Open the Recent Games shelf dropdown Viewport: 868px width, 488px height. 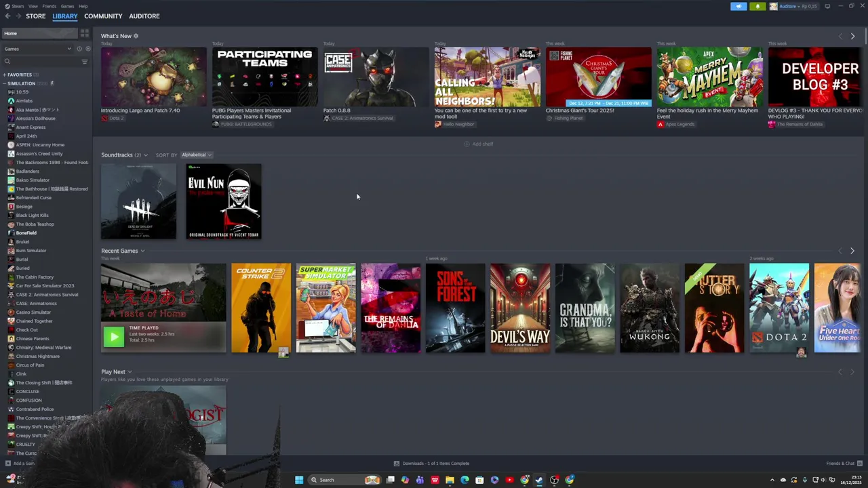tap(142, 251)
